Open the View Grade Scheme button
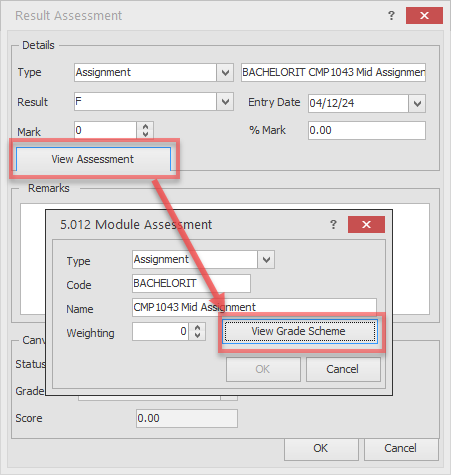Image resolution: width=451 pixels, height=475 pixels. coord(300,331)
